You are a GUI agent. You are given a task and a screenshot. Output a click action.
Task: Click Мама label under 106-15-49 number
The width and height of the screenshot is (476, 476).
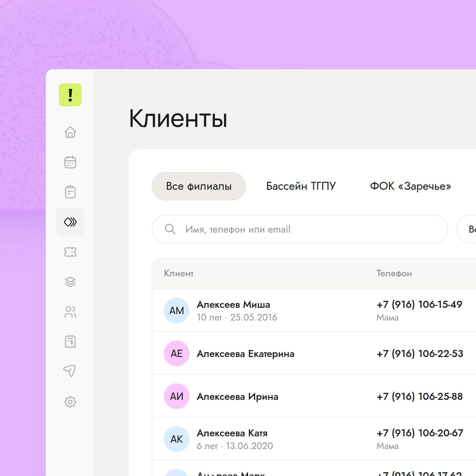click(x=387, y=318)
